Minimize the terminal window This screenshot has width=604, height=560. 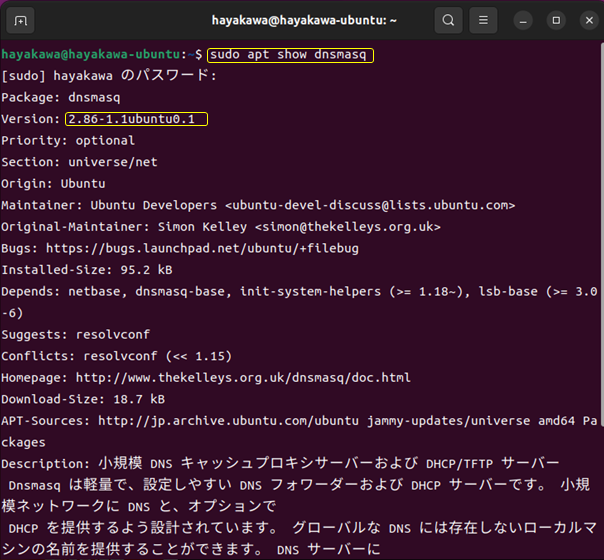[524, 20]
